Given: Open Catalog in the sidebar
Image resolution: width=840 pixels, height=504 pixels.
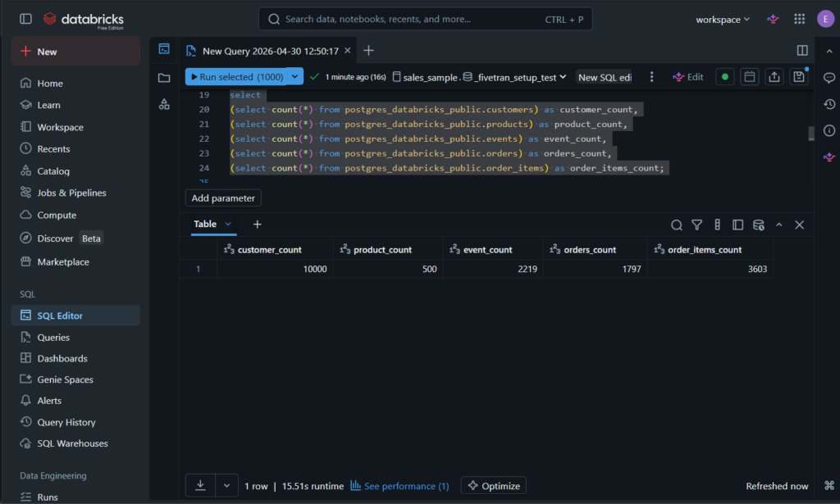Looking at the screenshot, I should [x=75, y=171].
